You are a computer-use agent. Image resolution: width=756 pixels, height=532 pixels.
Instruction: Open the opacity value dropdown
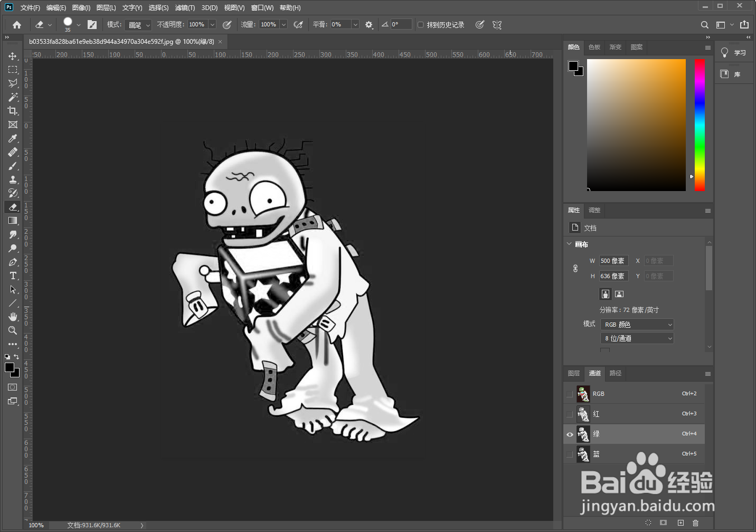tap(212, 25)
